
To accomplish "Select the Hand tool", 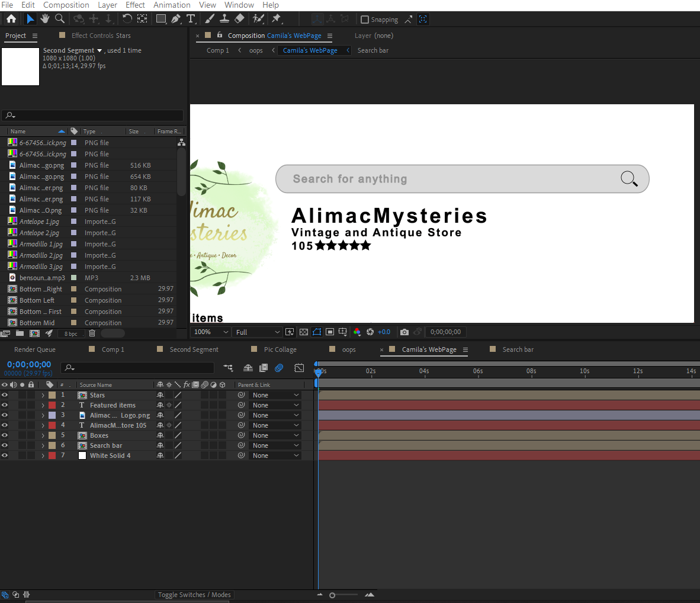I will pyautogui.click(x=44, y=19).
